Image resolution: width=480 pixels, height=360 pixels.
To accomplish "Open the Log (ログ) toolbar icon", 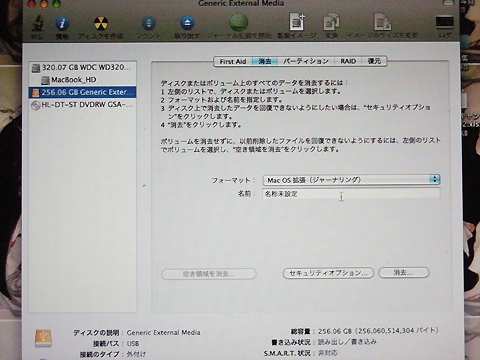I will click(445, 23).
